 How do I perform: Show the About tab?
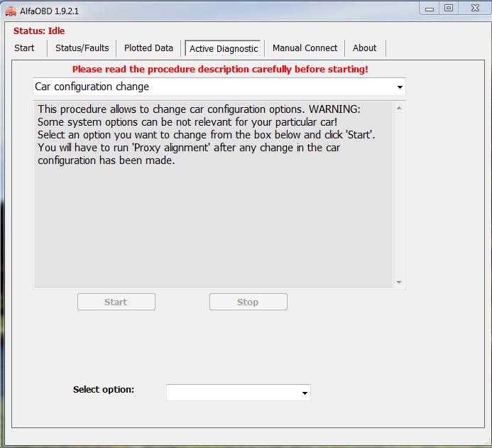(364, 48)
